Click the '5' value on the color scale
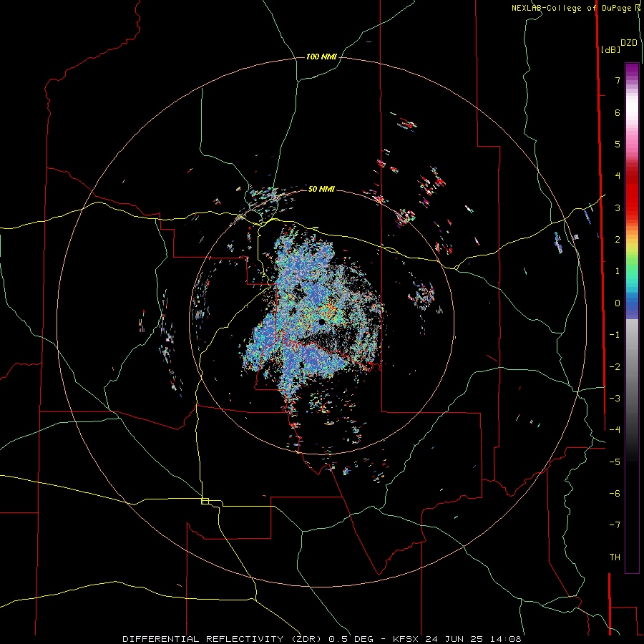644x644 pixels. click(618, 144)
